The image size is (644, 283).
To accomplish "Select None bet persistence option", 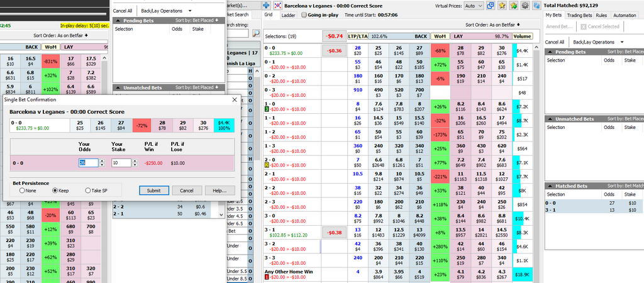I will pos(22,191).
